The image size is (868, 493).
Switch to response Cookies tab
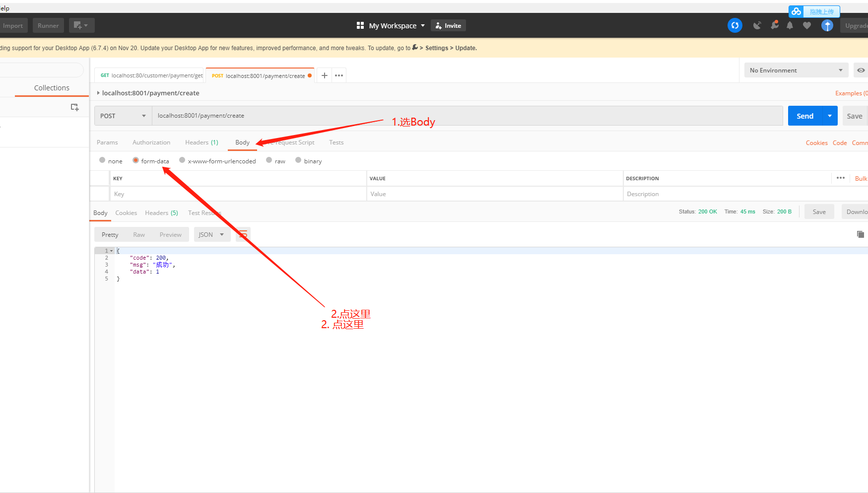[x=126, y=213]
